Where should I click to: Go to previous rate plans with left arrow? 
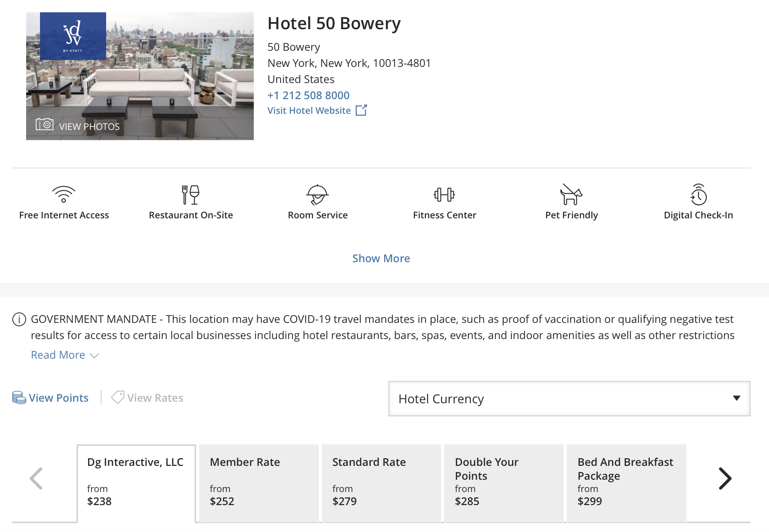pyautogui.click(x=36, y=479)
